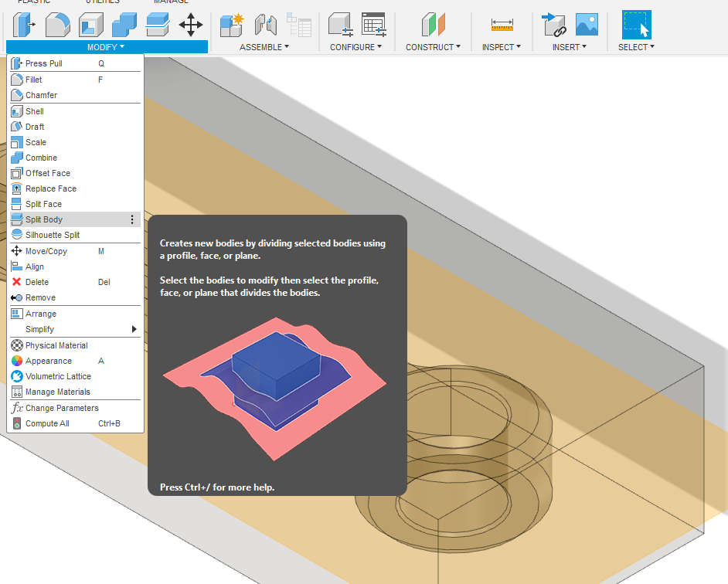This screenshot has width=728, height=584.
Task: Click the Move/Copy toolbar icon
Action: pos(191,25)
